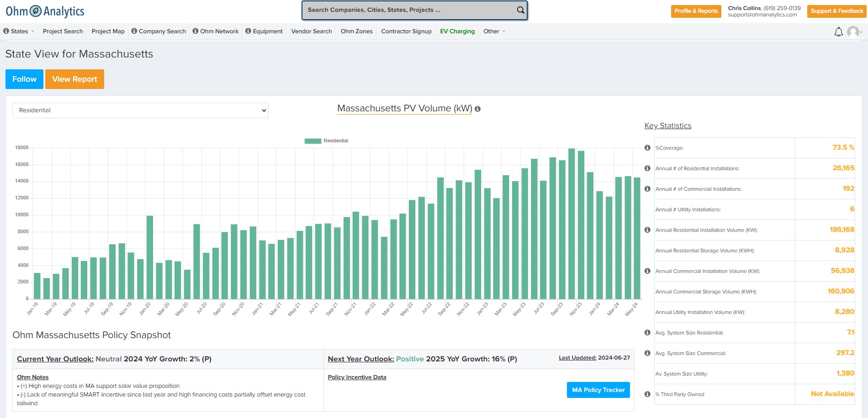Screen dimensions: 868x418
Task: Click the search magnifier icon
Action: click(520, 10)
